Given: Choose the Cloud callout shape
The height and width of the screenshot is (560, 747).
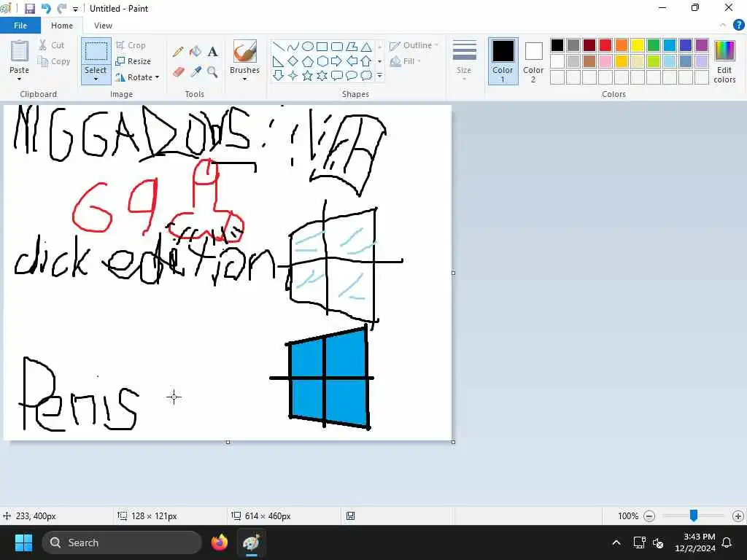Looking at the screenshot, I should click(x=366, y=75).
